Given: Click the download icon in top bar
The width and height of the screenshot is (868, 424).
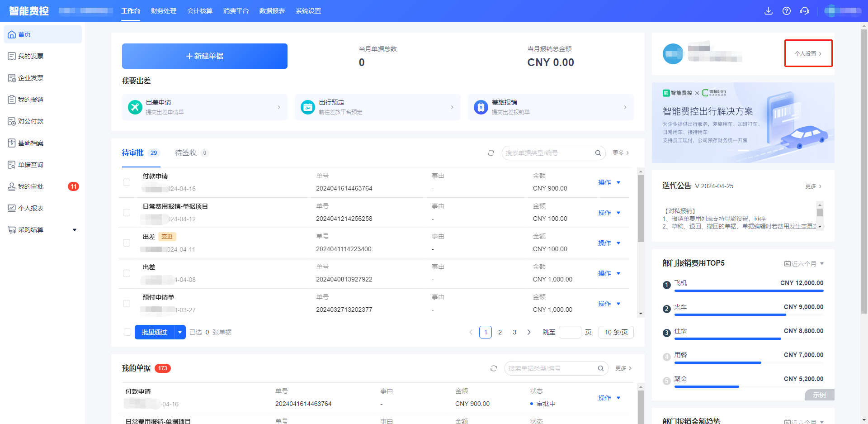Looking at the screenshot, I should click(768, 11).
